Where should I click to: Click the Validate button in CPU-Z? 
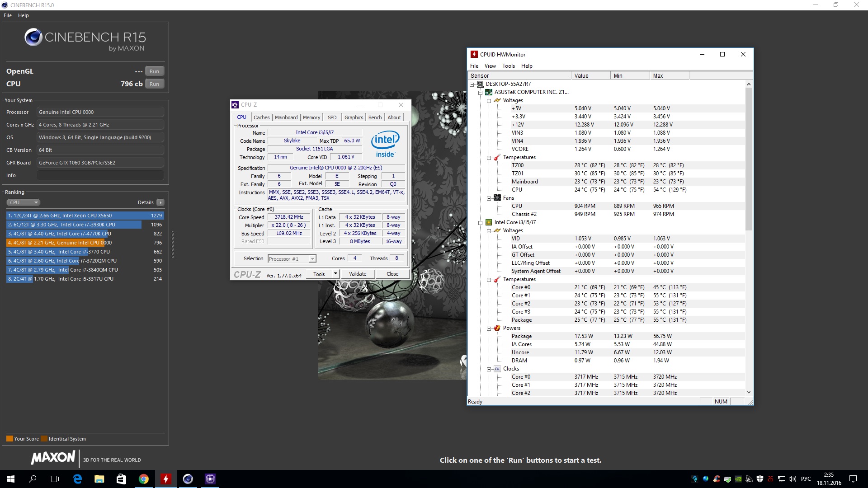click(x=358, y=274)
